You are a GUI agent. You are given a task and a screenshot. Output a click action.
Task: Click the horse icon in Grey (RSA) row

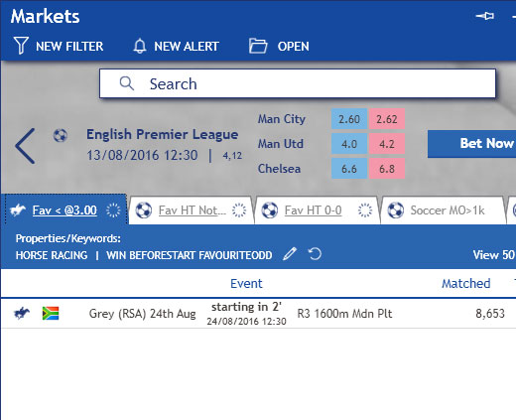pos(22,313)
